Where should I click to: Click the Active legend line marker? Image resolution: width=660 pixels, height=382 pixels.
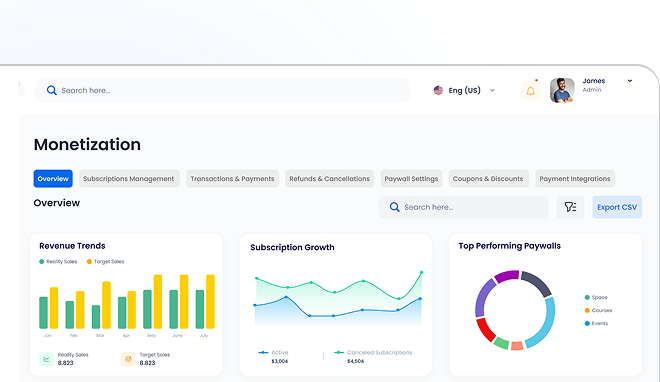(263, 353)
